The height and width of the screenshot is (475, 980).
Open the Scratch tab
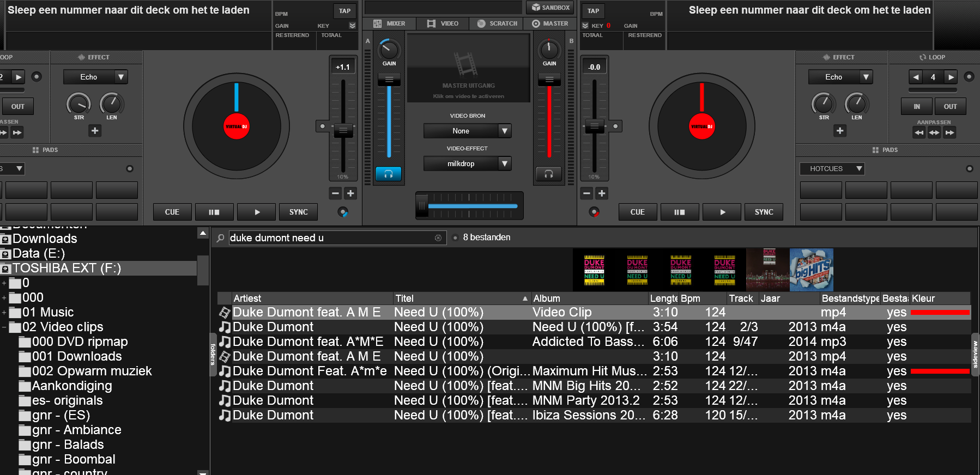[497, 23]
